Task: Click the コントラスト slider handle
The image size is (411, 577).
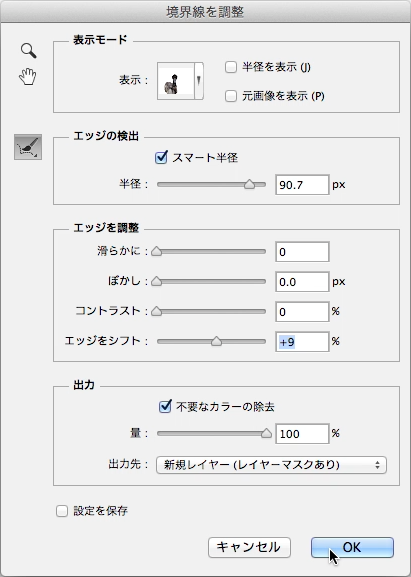Action: pos(157,311)
